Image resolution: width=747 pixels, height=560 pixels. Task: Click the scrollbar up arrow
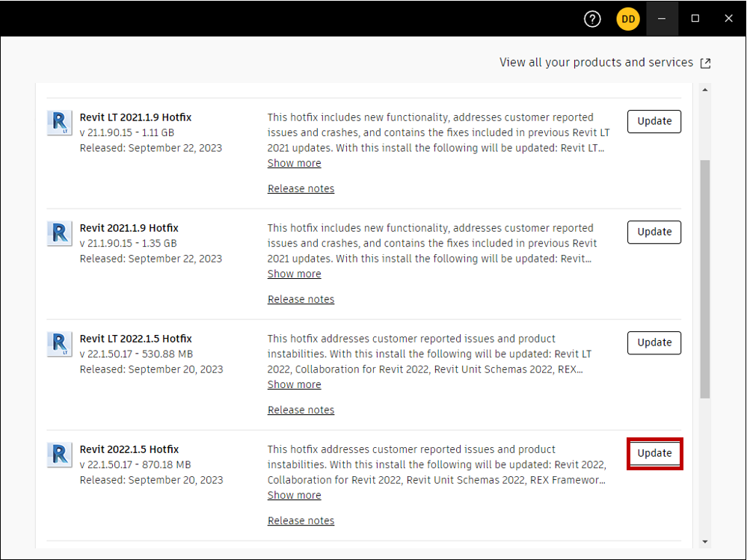pos(704,90)
